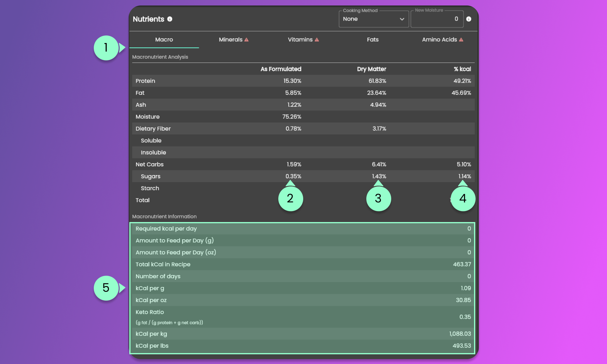Click annotation marker number 5
This screenshot has width=607, height=364.
click(x=106, y=288)
